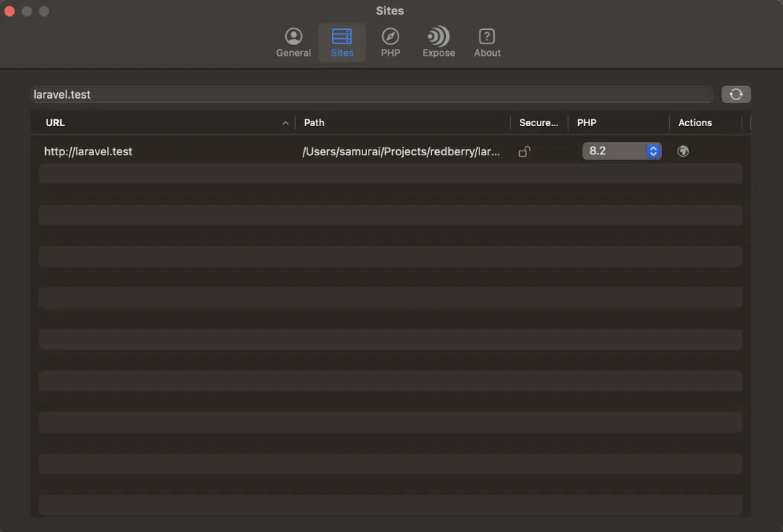Click the URL column header label
783x532 pixels.
[55, 122]
